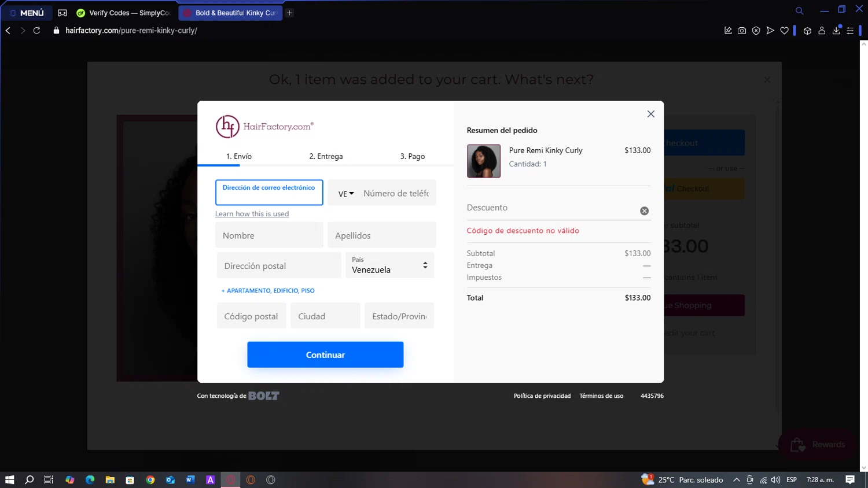Screen dimensions: 868x488
Task: Open Outlook from taskbar
Action: coord(170,480)
